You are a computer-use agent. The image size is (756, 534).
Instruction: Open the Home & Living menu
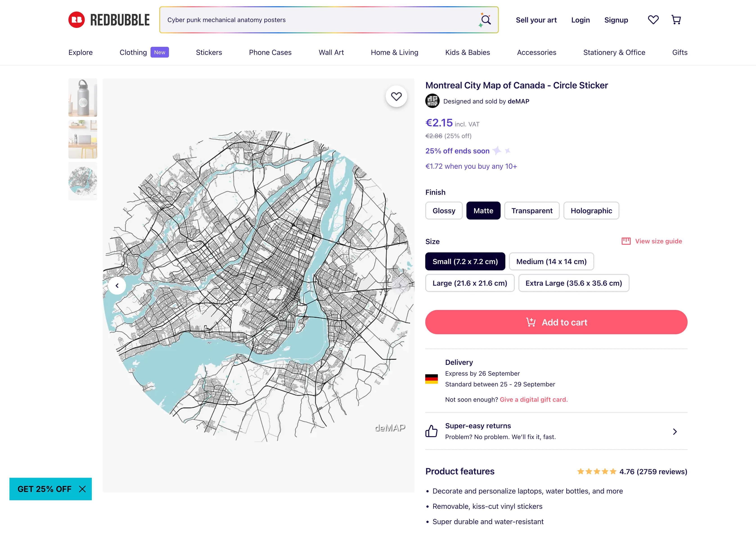click(394, 52)
